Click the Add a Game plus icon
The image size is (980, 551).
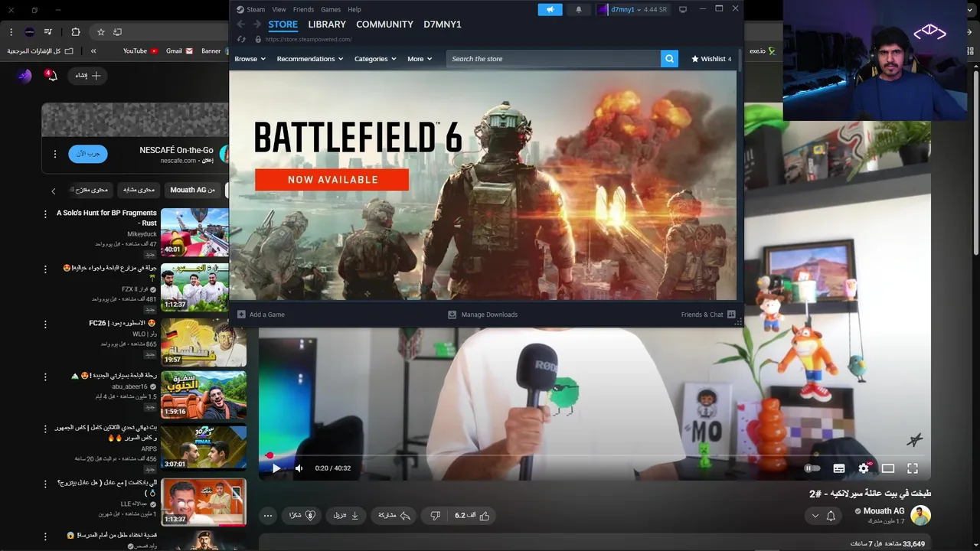click(x=241, y=315)
